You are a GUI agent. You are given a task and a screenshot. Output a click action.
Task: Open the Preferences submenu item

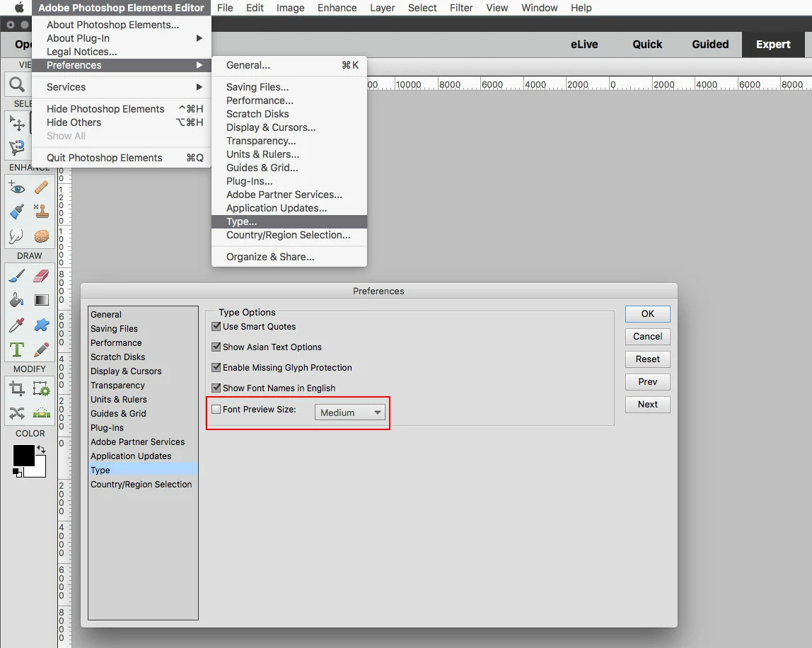point(122,65)
